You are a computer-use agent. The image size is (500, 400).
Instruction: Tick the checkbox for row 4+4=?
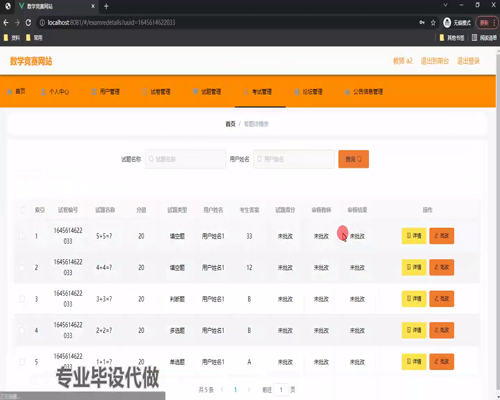point(22,267)
